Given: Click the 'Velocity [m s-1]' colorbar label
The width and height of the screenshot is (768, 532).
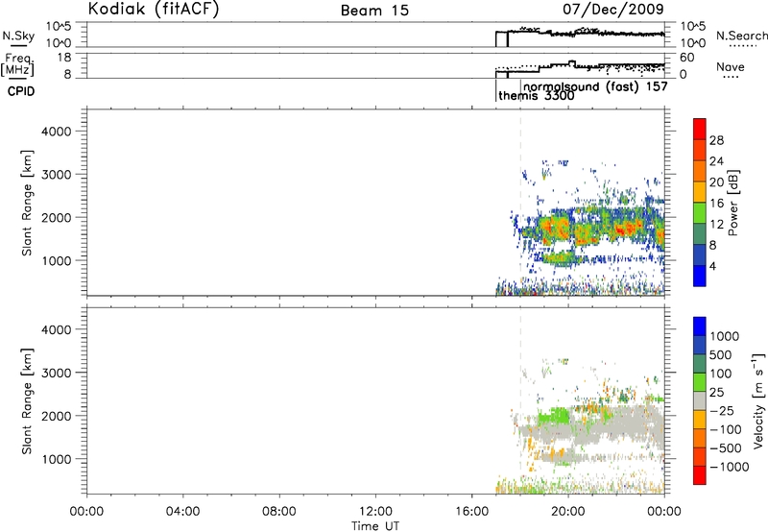Looking at the screenshot, I should [x=758, y=400].
